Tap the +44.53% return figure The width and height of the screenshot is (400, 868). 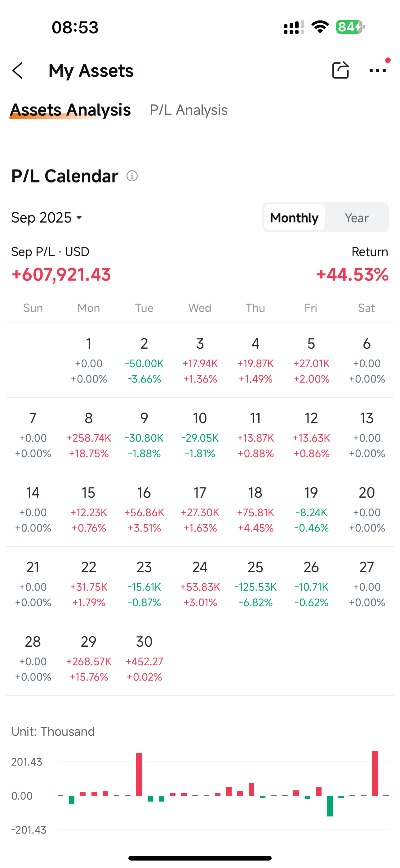(x=353, y=274)
